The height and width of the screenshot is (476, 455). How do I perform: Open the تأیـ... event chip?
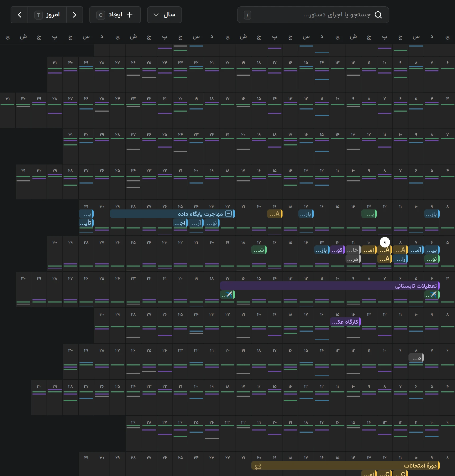(x=86, y=223)
